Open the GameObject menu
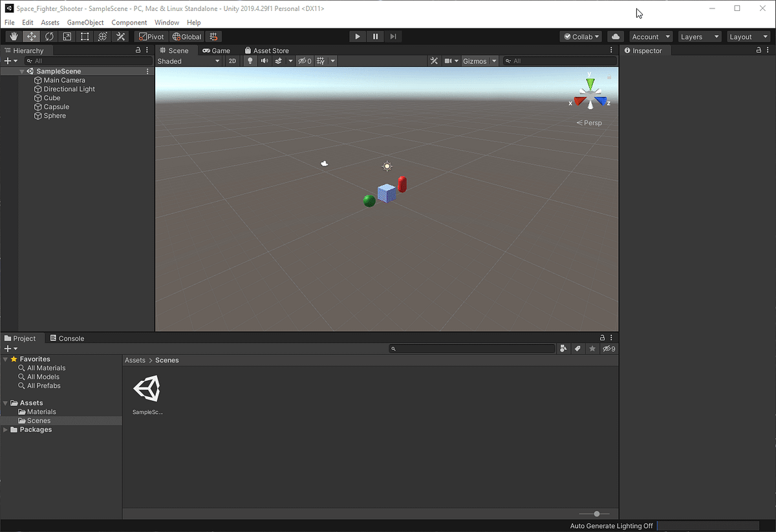This screenshot has height=532, width=776. 85,23
